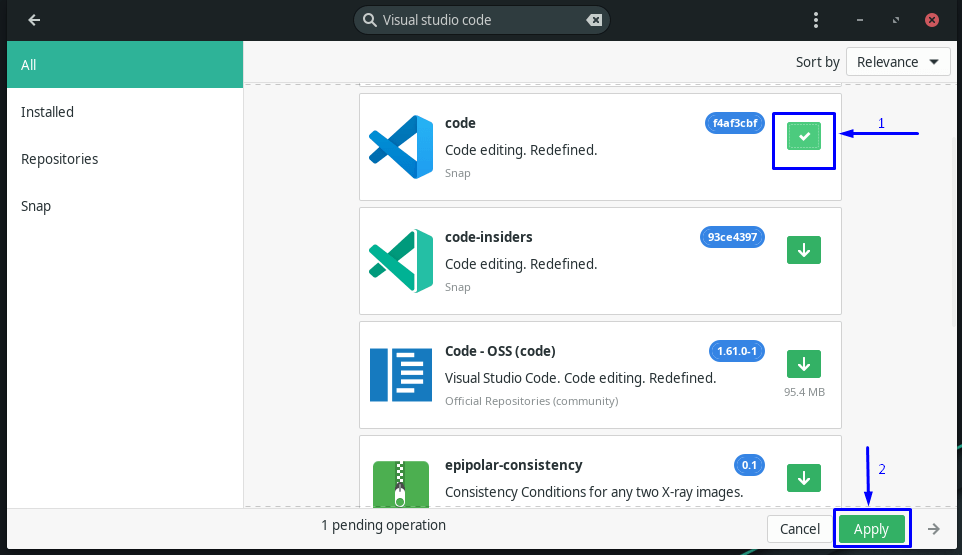962x555 pixels.
Task: Mark Code - OSS for installation
Action: coord(804,364)
